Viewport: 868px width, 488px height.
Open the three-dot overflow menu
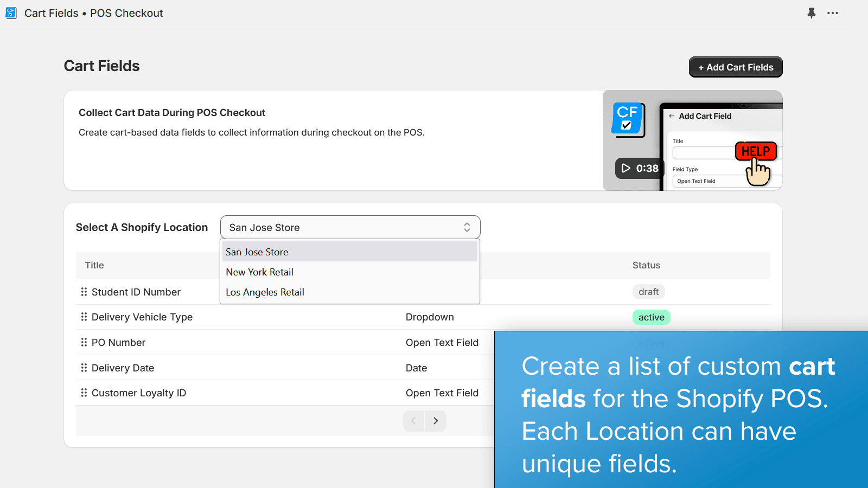[x=833, y=13]
